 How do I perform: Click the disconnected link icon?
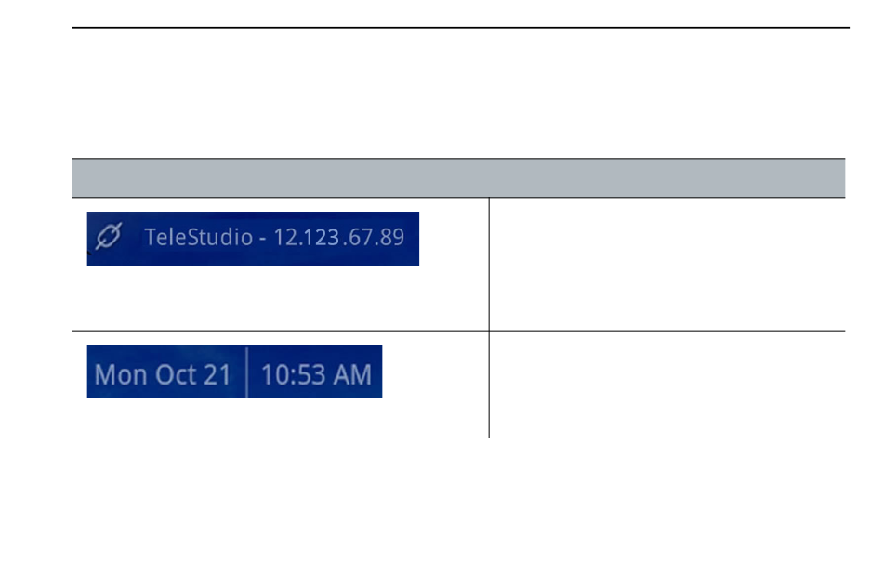(109, 236)
